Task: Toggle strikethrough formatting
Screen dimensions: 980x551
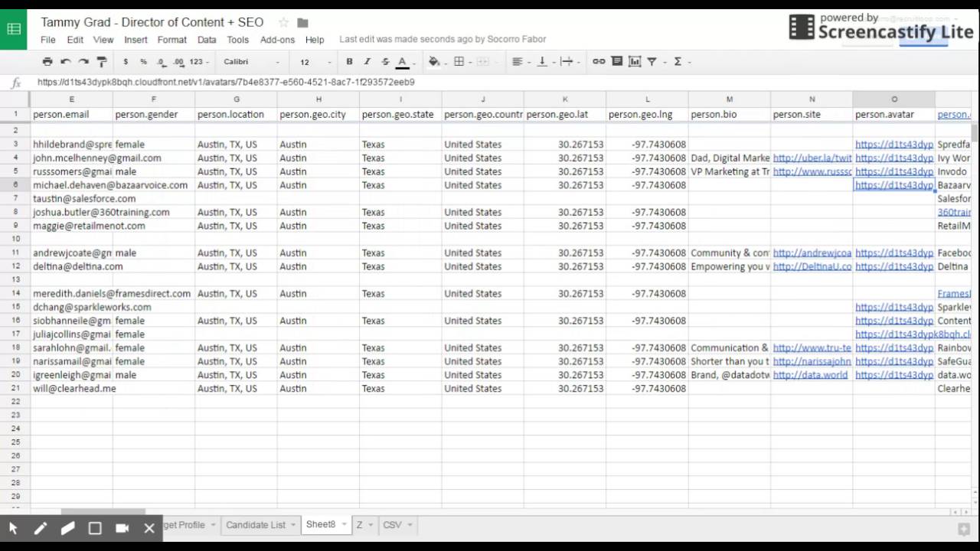Action: [x=385, y=61]
